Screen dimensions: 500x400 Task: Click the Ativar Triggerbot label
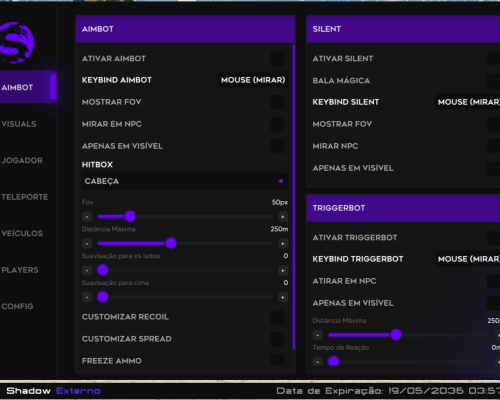tap(355, 238)
